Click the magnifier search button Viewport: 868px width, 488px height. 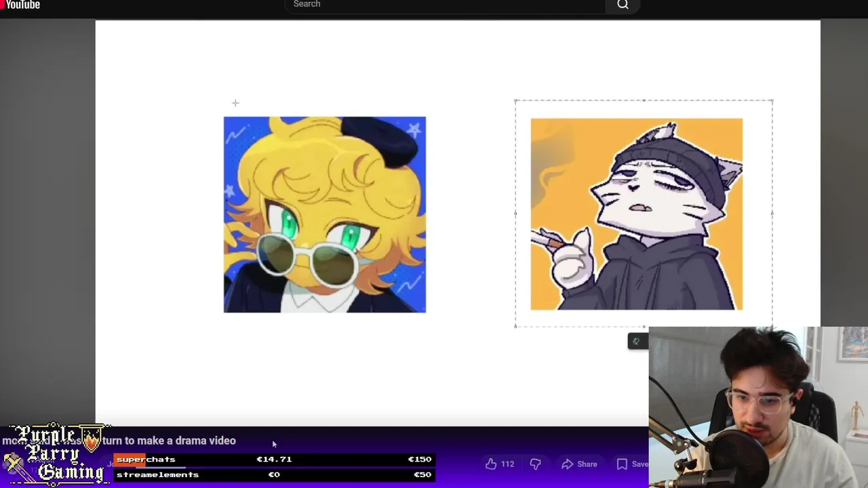623,5
